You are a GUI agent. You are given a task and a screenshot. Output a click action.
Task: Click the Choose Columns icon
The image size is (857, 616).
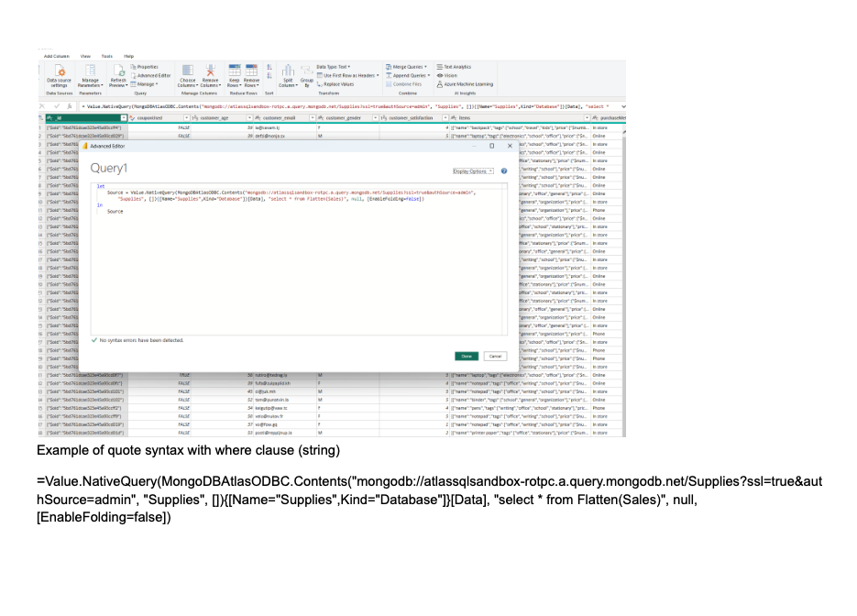(x=187, y=75)
